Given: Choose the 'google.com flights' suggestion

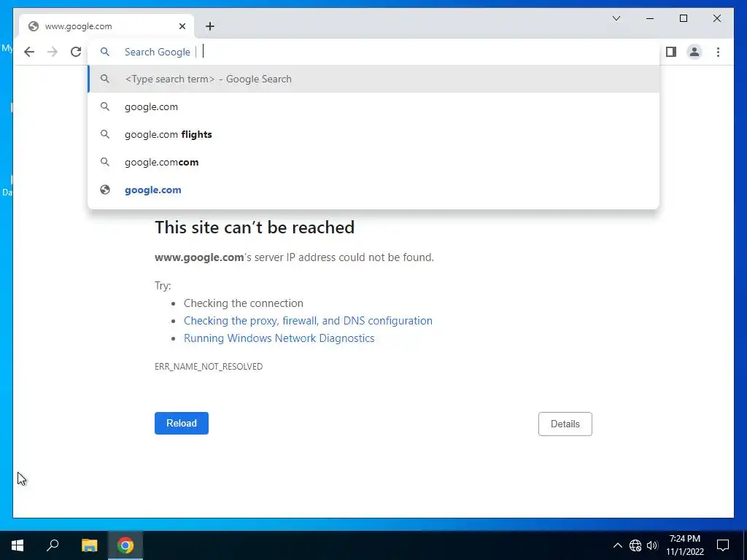Looking at the screenshot, I should click(374, 134).
